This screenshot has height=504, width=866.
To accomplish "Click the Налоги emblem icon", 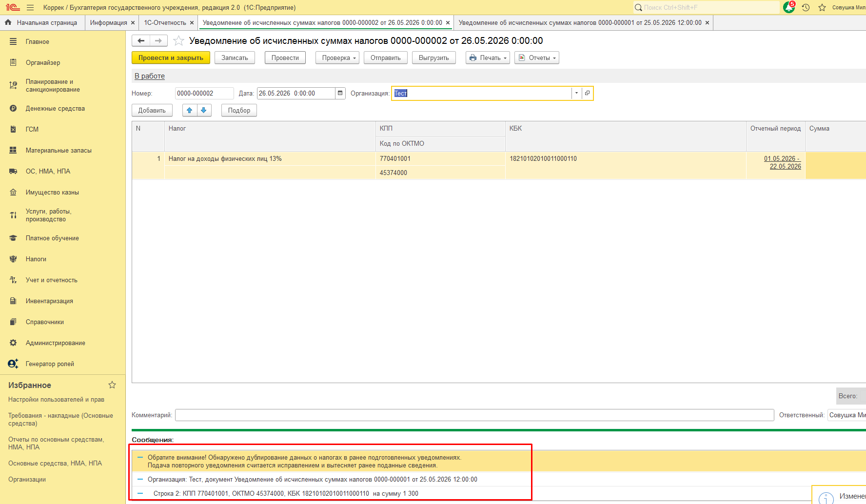I will pos(13,259).
